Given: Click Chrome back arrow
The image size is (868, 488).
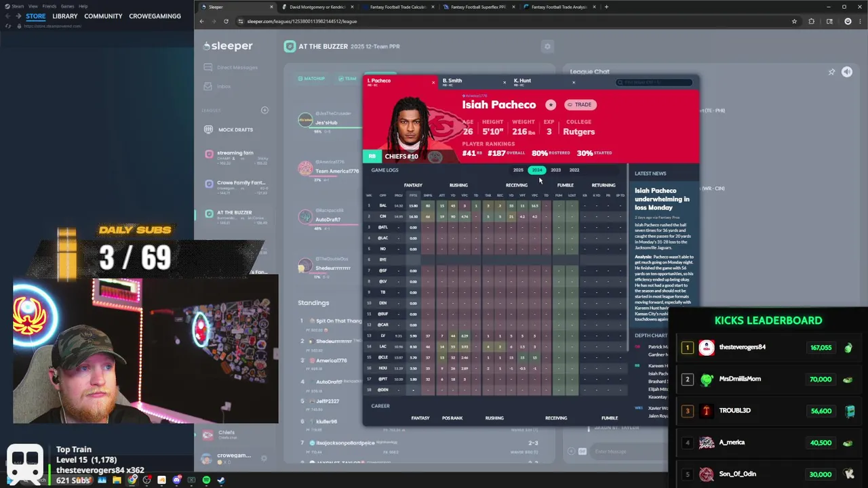Looking at the screenshot, I should 201,22.
